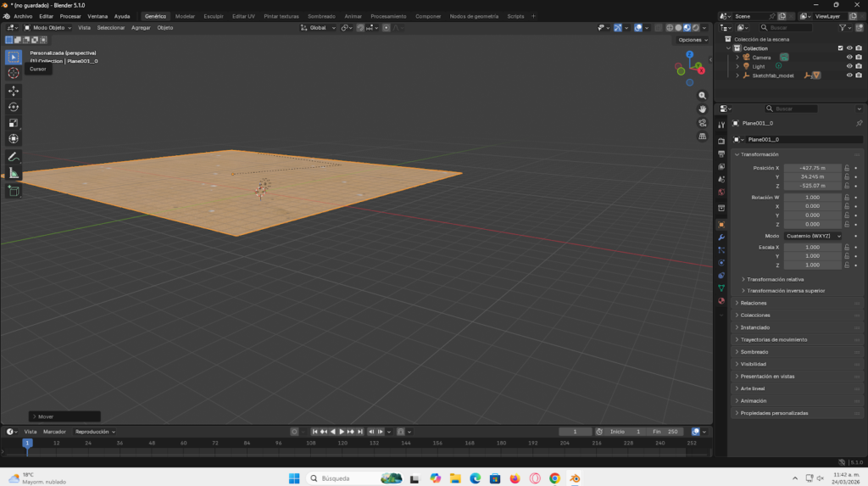The image size is (868, 486).
Task: Click the viewport zoom magnifier icon
Action: 703,95
